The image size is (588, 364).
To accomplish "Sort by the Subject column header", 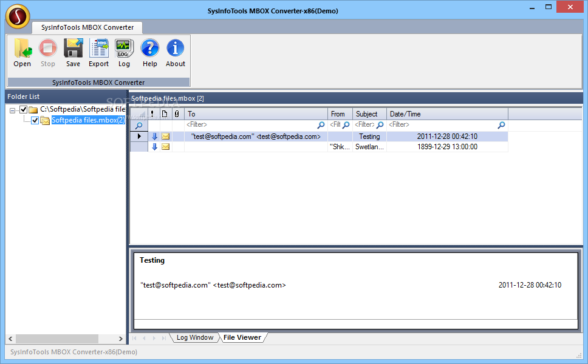I will [370, 114].
